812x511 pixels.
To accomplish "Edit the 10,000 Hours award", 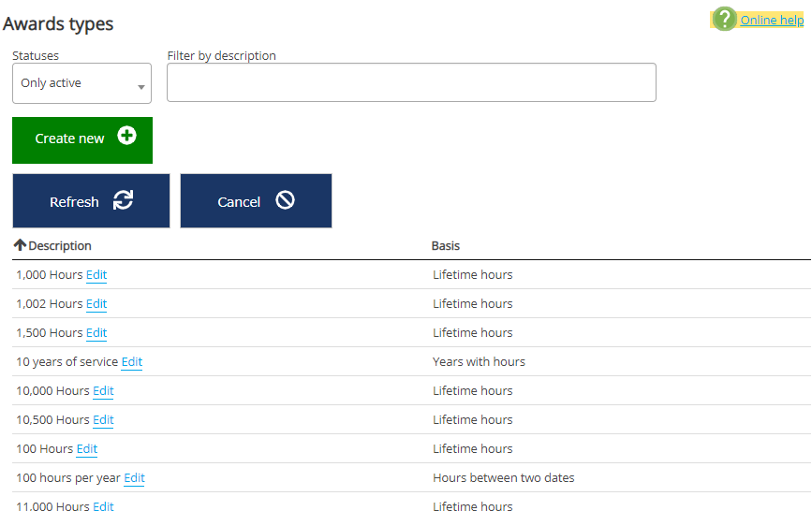I will coord(103,391).
